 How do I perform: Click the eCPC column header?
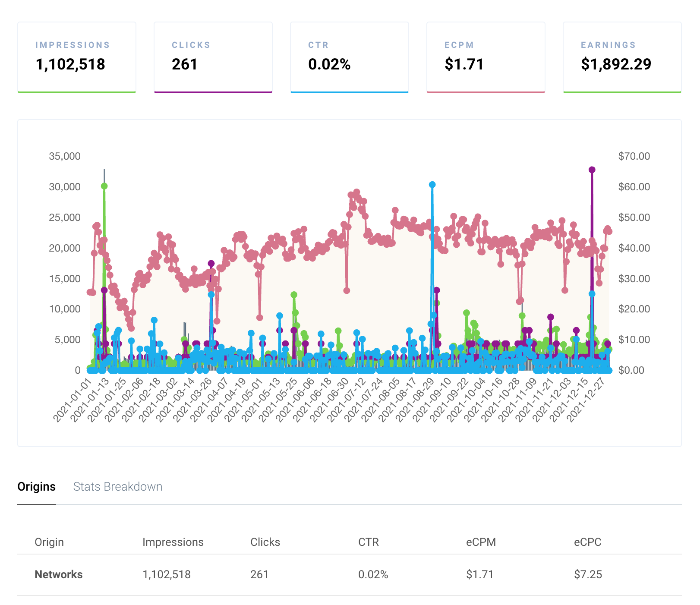point(587,542)
